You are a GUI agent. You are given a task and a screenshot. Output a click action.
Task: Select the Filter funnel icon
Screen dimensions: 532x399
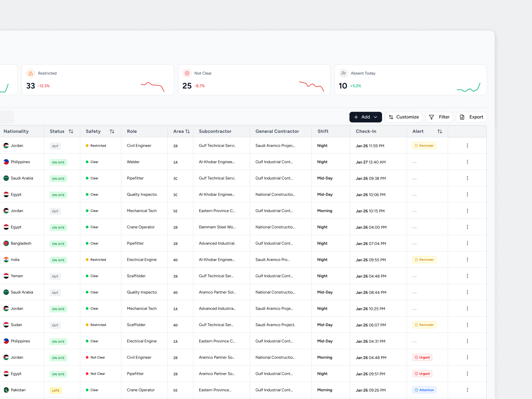(431, 117)
